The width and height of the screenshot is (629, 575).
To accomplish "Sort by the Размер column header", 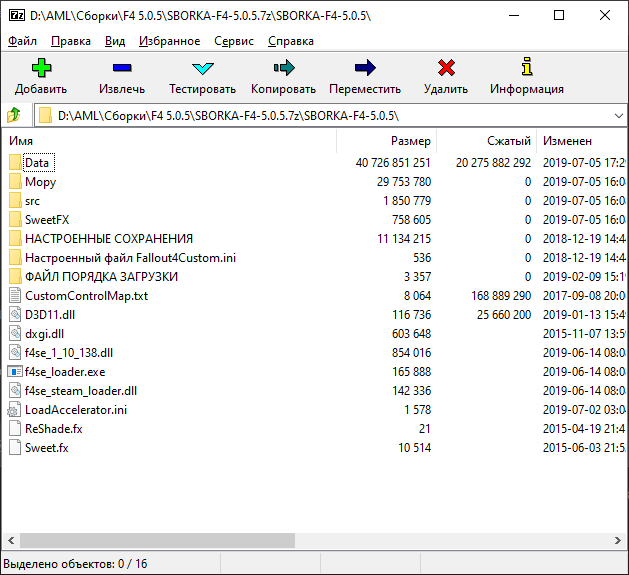I will pyautogui.click(x=410, y=141).
